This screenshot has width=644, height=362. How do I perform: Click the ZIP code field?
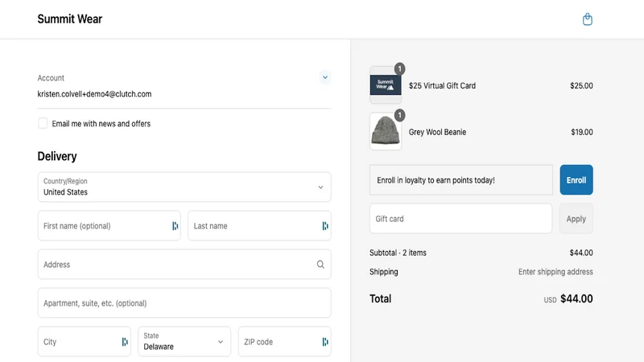click(x=285, y=341)
